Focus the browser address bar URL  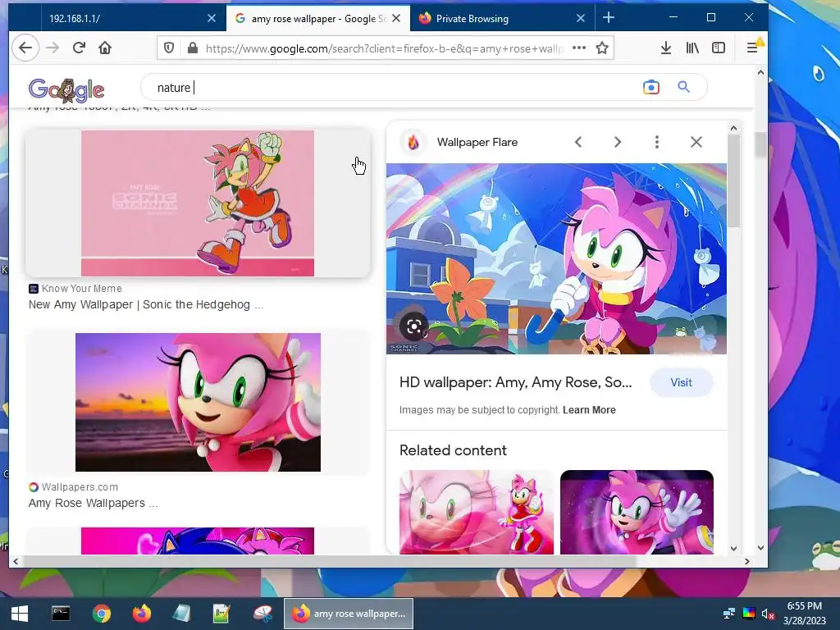(383, 48)
